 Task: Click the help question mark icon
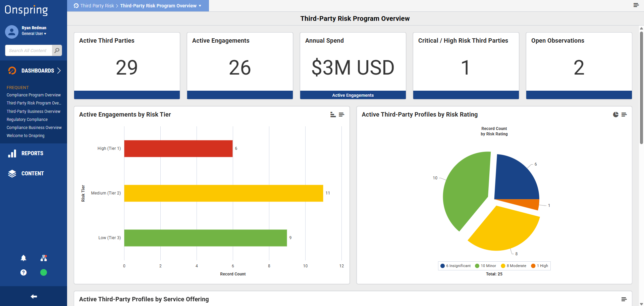(23, 272)
